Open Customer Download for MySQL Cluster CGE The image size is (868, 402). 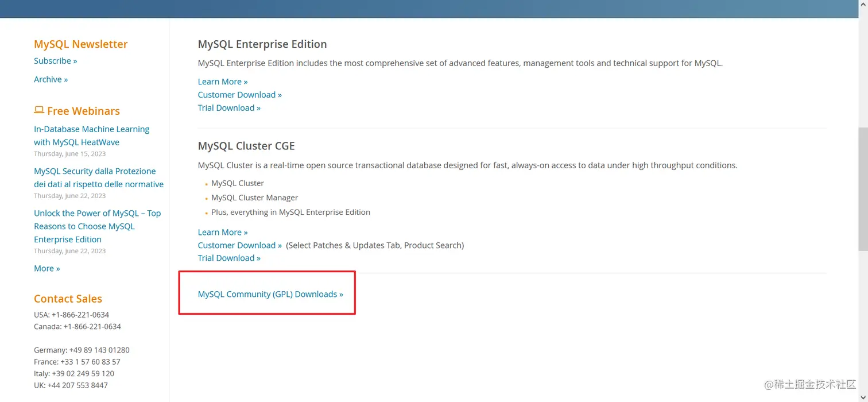click(239, 245)
